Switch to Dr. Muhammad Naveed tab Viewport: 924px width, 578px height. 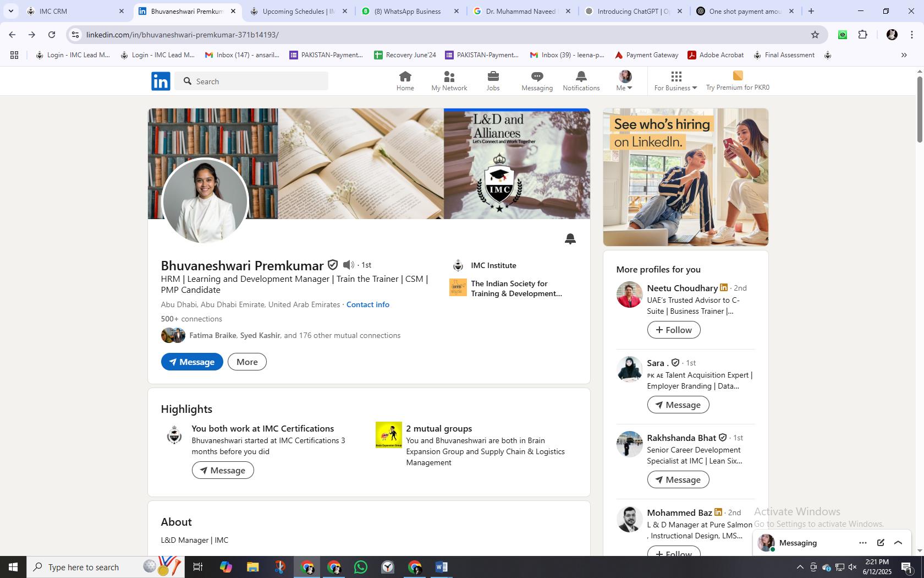point(522,11)
